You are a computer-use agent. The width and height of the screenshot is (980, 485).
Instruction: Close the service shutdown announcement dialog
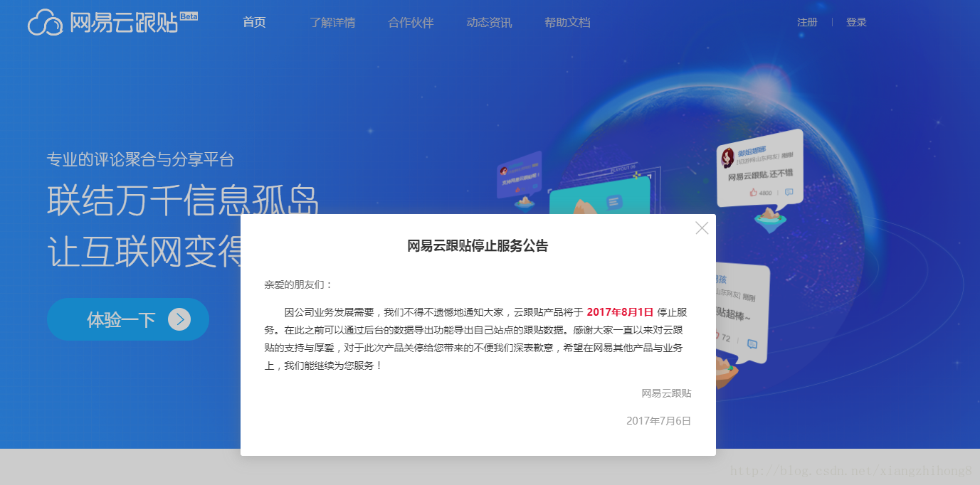702,228
